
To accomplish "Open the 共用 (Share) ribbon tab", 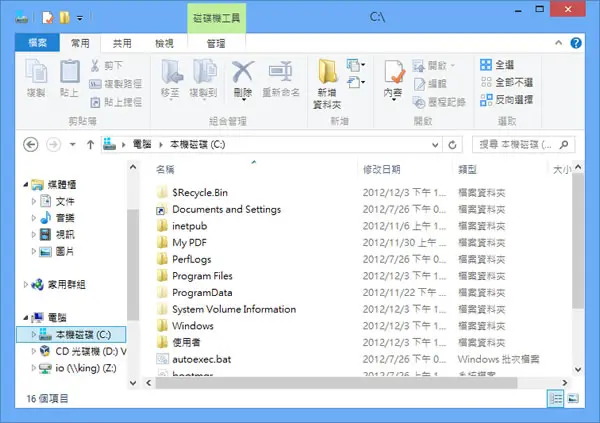I will [x=122, y=43].
